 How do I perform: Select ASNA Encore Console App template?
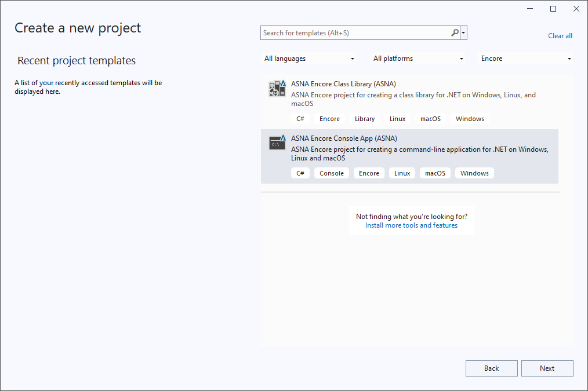coord(409,156)
